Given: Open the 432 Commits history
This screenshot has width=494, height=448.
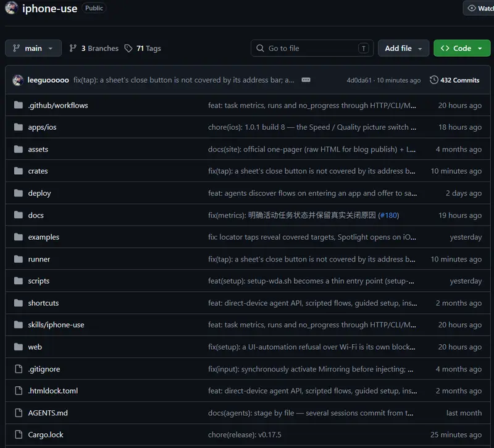Looking at the screenshot, I should click(454, 80).
